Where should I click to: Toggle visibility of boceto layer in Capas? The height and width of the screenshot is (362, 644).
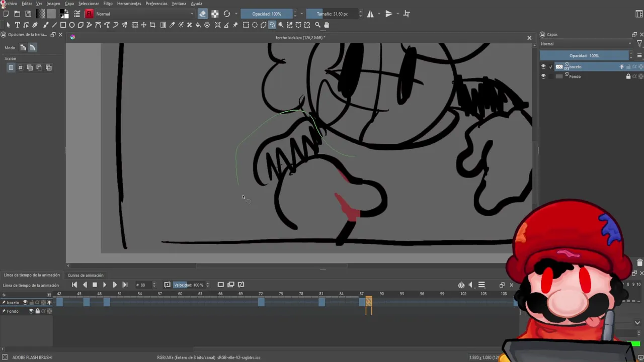(x=543, y=66)
